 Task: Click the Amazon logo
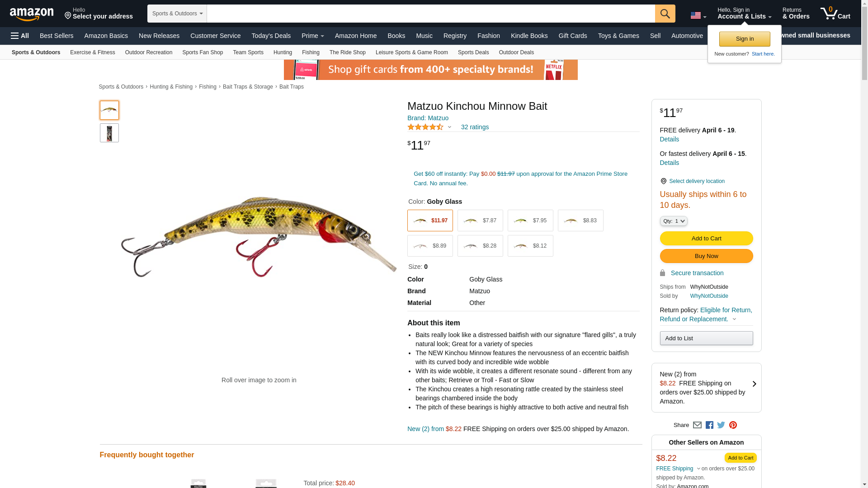[x=32, y=14]
